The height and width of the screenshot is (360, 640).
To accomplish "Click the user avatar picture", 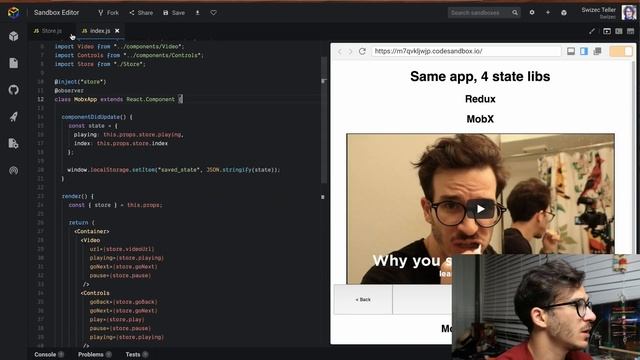I will coord(629,12).
